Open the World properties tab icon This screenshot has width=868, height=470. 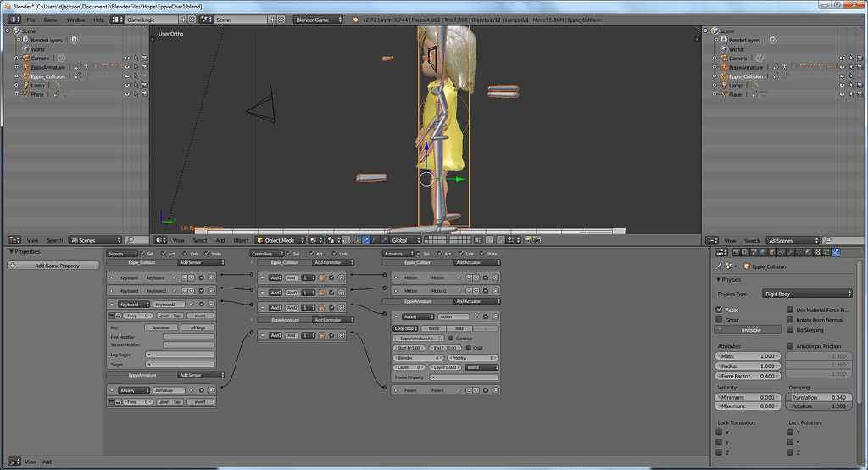pos(764,252)
